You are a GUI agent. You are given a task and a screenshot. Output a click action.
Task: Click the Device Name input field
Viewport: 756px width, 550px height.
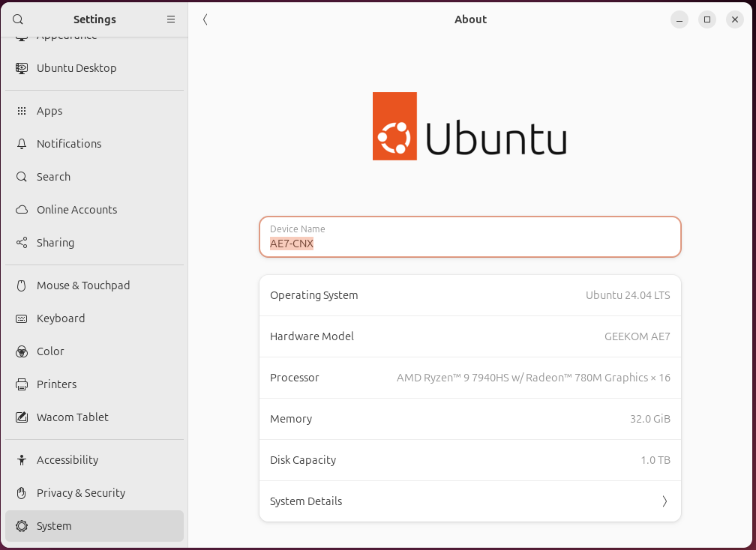tap(470, 237)
